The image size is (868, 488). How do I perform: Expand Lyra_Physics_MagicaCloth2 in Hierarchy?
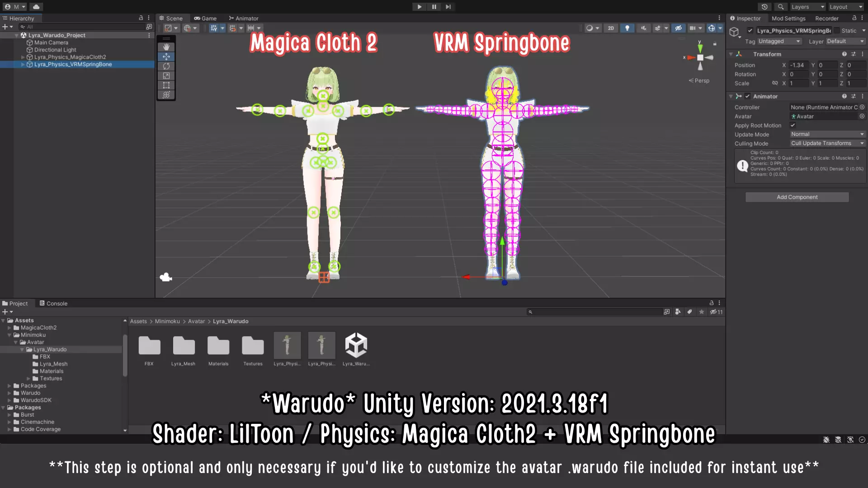click(23, 57)
